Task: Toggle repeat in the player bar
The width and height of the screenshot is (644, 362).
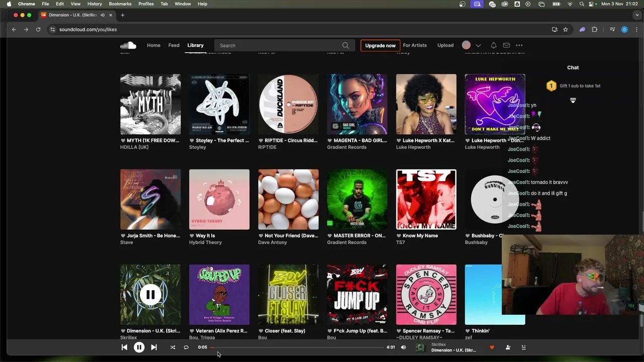Action: click(186, 347)
